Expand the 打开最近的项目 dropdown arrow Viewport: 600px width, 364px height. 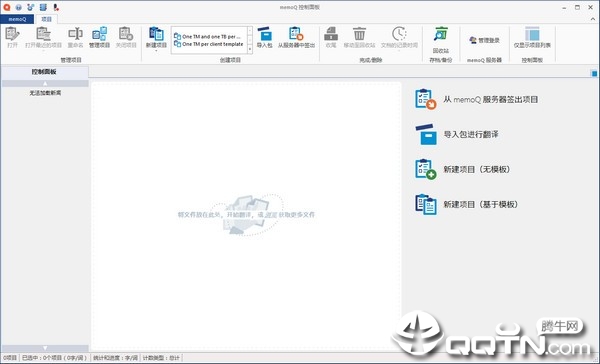[x=43, y=51]
